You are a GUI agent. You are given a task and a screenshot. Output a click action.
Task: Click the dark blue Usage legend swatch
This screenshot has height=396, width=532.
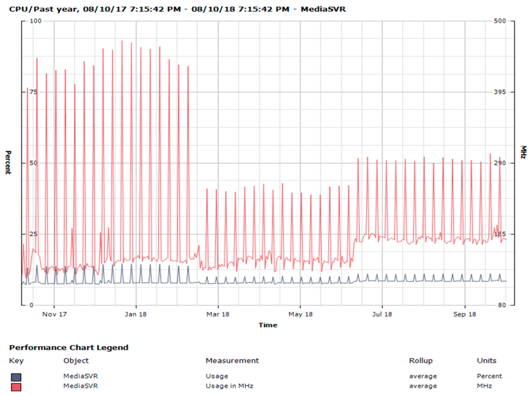(16, 377)
